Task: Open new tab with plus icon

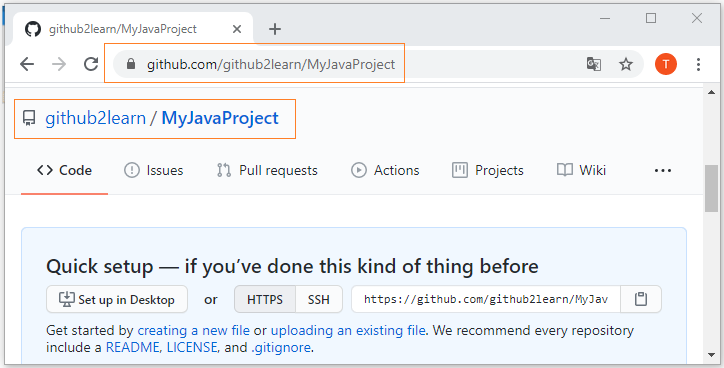Action: [275, 29]
